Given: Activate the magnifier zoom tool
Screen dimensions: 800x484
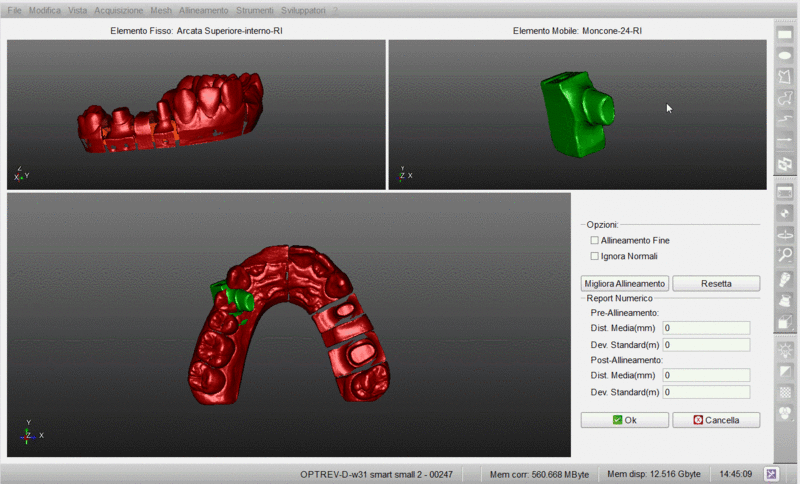Looking at the screenshot, I should [x=785, y=255].
